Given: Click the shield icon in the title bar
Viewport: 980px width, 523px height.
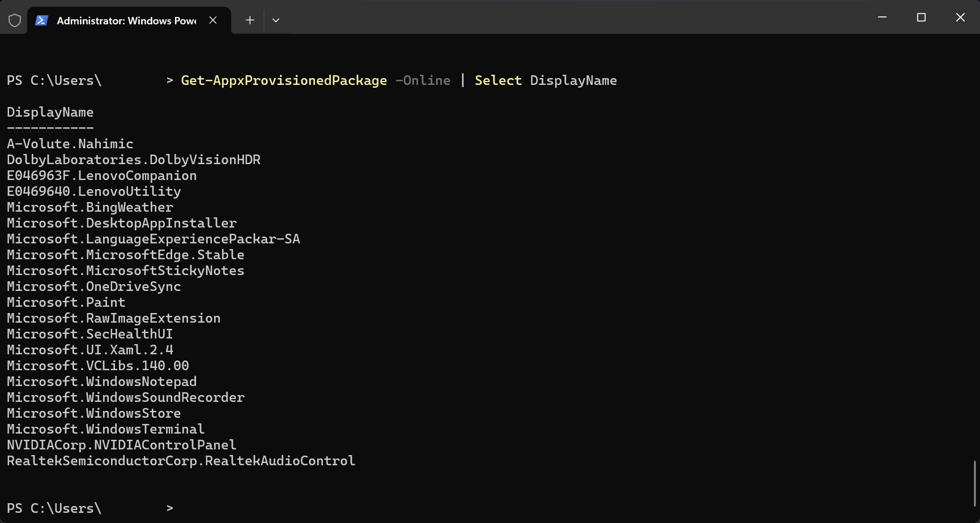Looking at the screenshot, I should (x=15, y=20).
